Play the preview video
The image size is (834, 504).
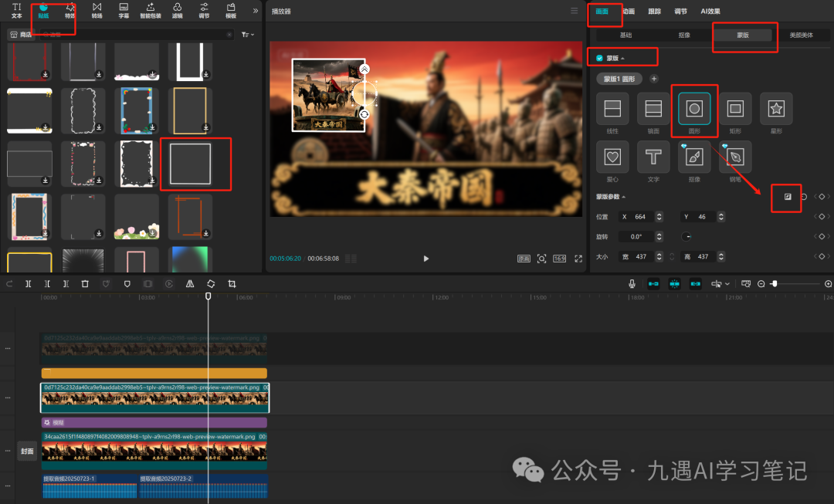tap(426, 259)
